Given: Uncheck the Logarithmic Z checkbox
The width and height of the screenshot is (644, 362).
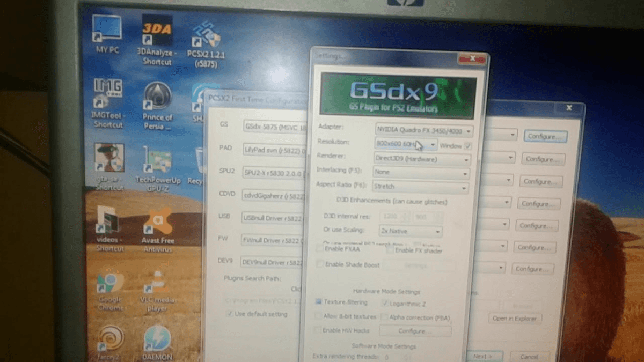Looking at the screenshot, I should (385, 303).
